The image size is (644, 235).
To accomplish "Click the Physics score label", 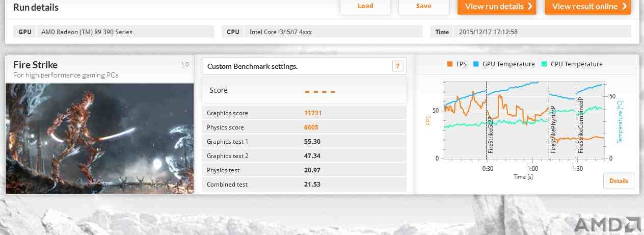I will (x=225, y=127).
